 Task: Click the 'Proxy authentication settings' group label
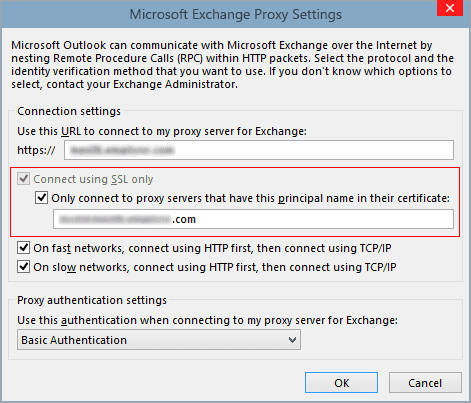pos(92,300)
